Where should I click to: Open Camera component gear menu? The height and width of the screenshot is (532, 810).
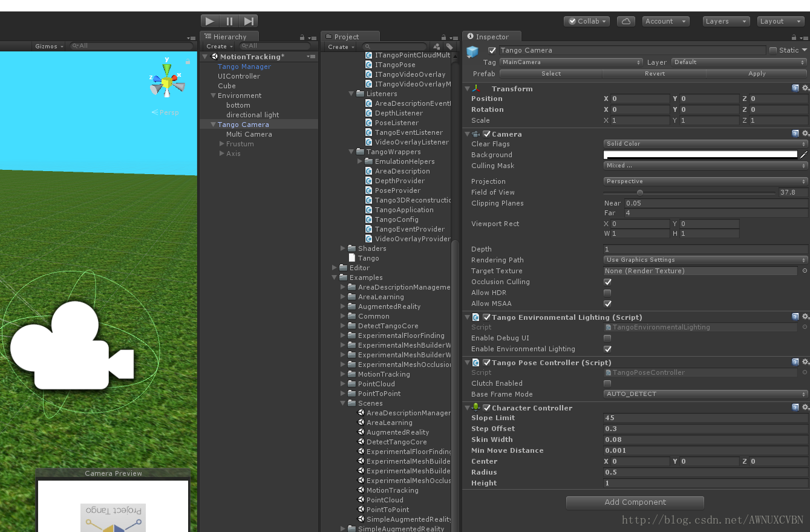(x=805, y=134)
